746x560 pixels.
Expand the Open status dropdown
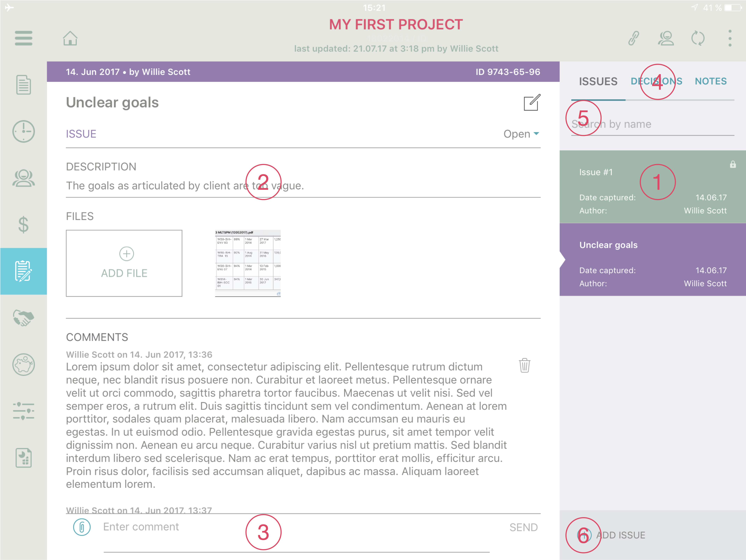click(521, 134)
